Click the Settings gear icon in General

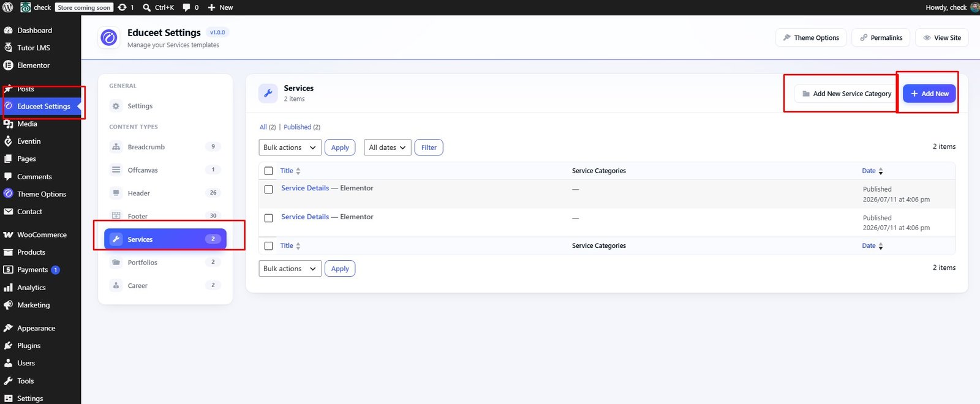116,106
